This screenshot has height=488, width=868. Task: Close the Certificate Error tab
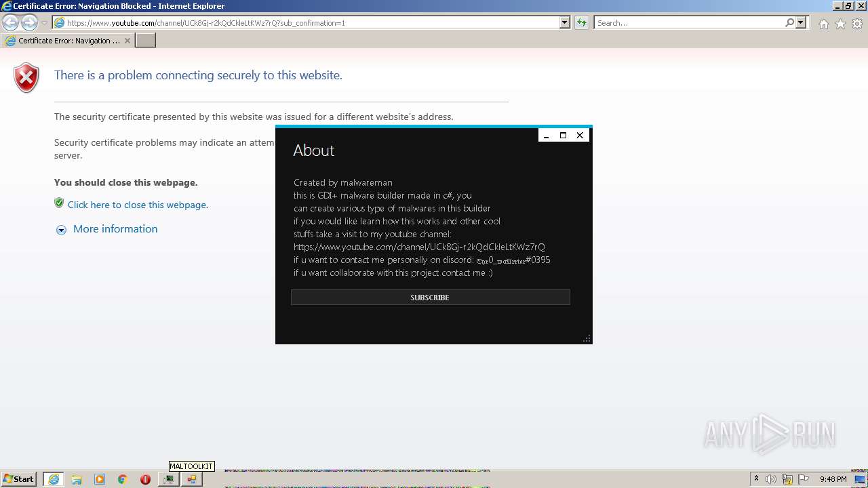point(127,41)
